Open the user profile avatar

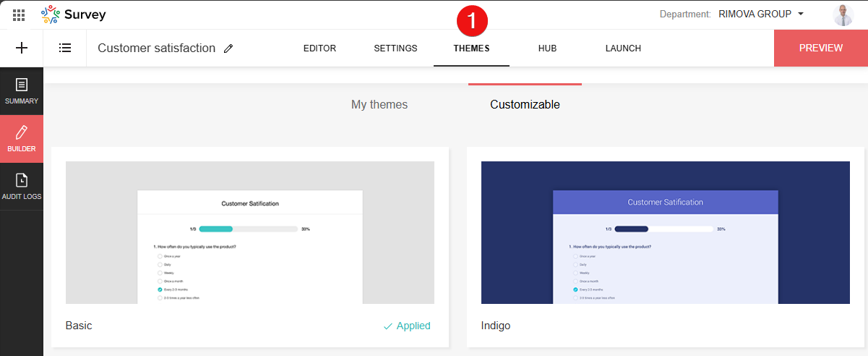(843, 14)
